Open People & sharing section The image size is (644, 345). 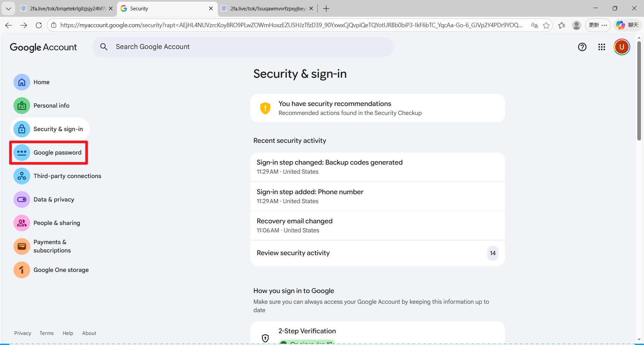(56, 223)
